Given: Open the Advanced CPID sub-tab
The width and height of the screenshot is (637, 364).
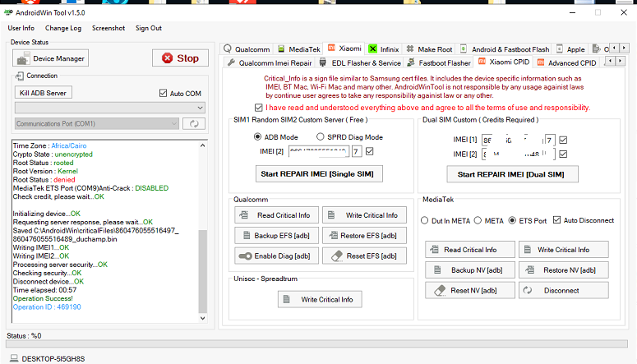Looking at the screenshot, I should click(x=566, y=63).
